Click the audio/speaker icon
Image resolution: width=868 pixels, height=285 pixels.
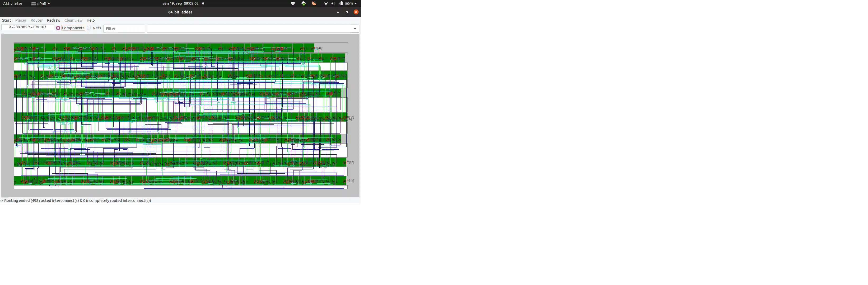(x=333, y=3)
